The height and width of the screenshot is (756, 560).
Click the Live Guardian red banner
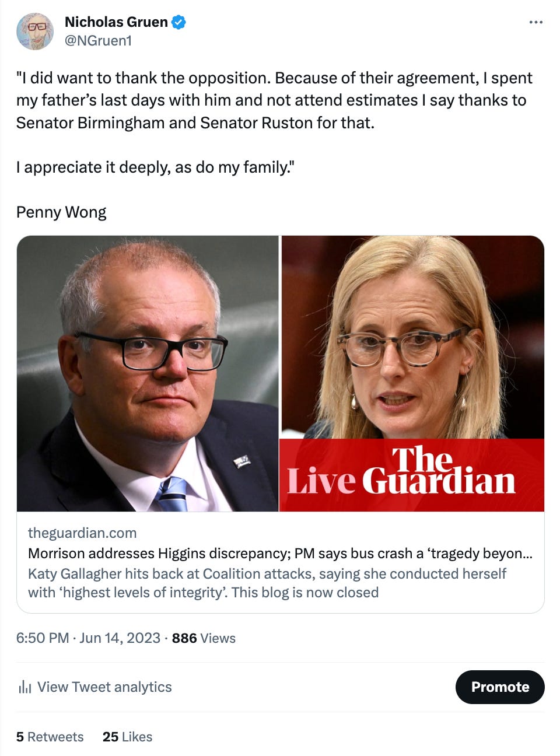coord(412,475)
